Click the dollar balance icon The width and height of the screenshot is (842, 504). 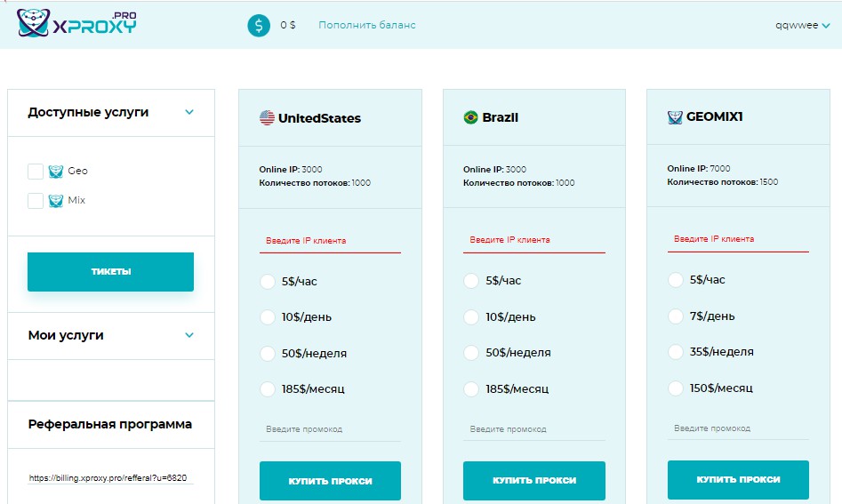point(259,25)
